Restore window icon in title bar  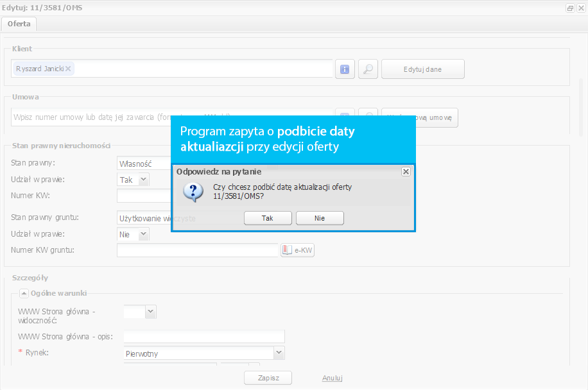point(570,8)
